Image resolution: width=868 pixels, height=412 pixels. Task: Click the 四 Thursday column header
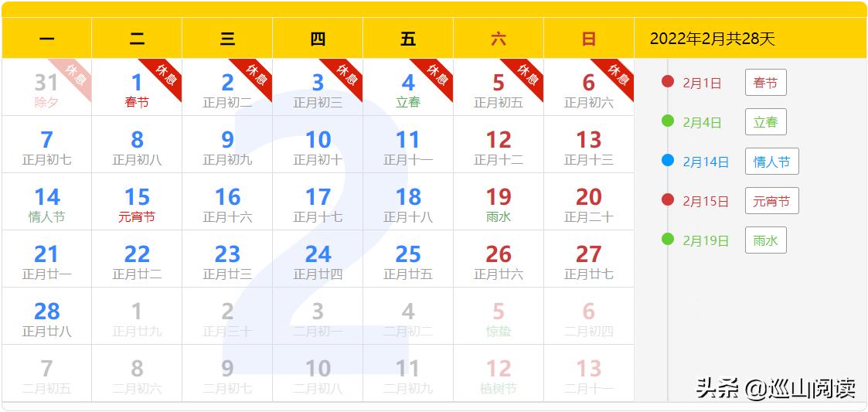coord(318,38)
